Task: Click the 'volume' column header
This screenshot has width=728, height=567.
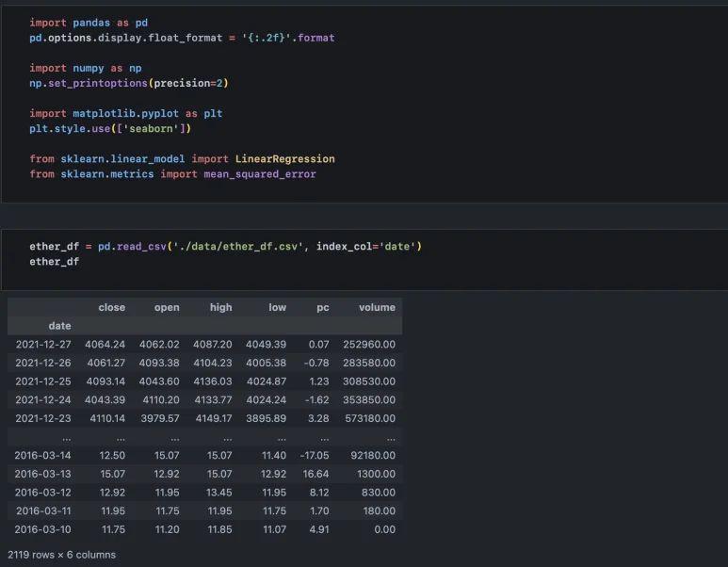Action: [377, 307]
